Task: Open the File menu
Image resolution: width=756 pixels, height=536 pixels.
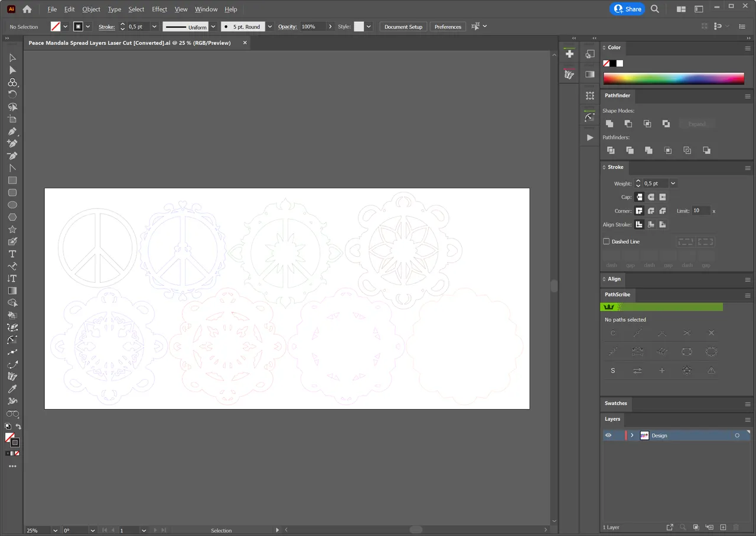Action: [52, 9]
